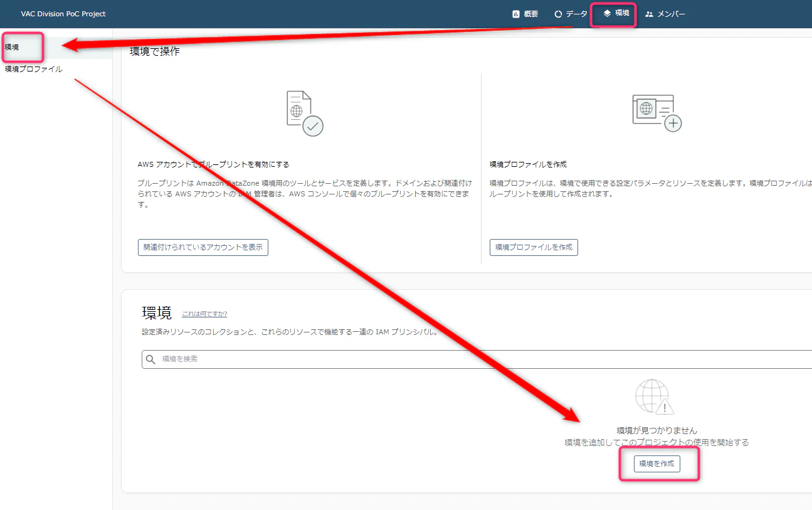Click the blueprint document checkmark illustration

pyautogui.click(x=304, y=114)
